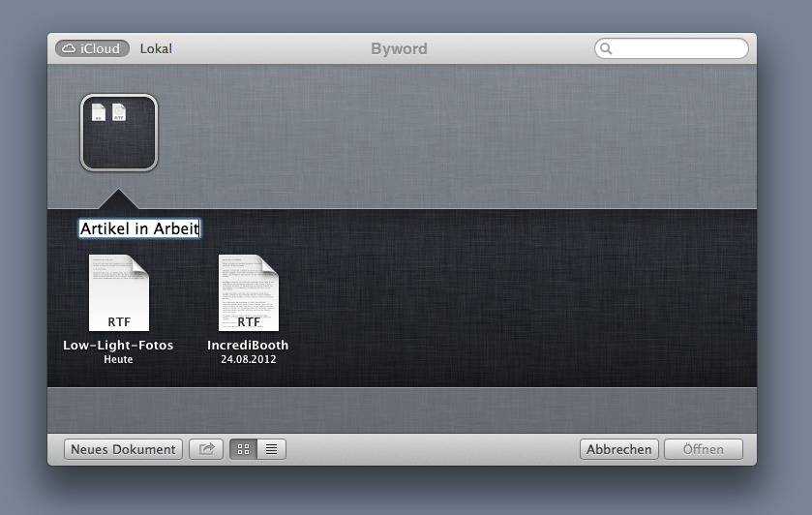Click the search field
This screenshot has height=515, width=812.
point(671,48)
